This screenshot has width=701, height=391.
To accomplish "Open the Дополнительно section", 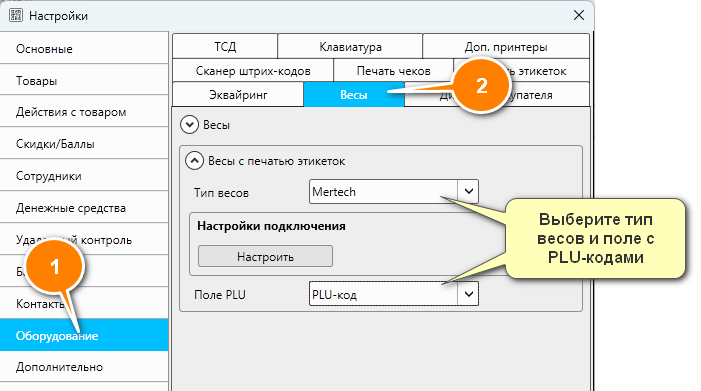I will pos(84,367).
